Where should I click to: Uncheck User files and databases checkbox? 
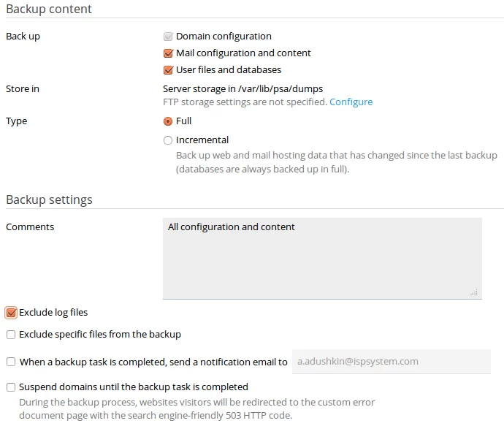click(x=168, y=70)
